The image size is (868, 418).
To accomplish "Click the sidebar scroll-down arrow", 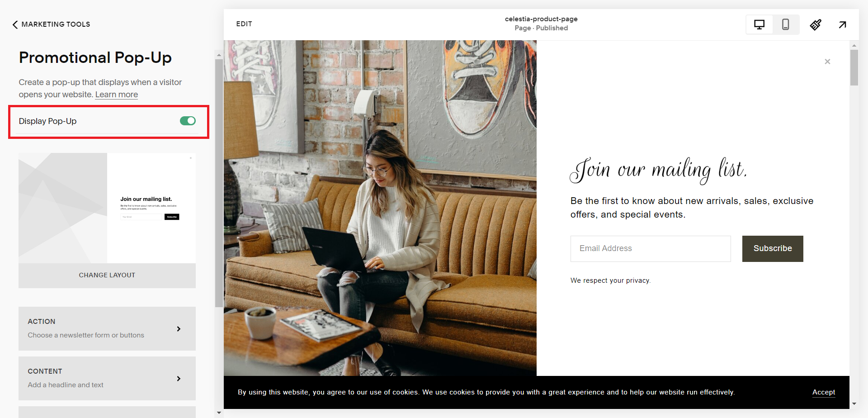I will point(219,413).
